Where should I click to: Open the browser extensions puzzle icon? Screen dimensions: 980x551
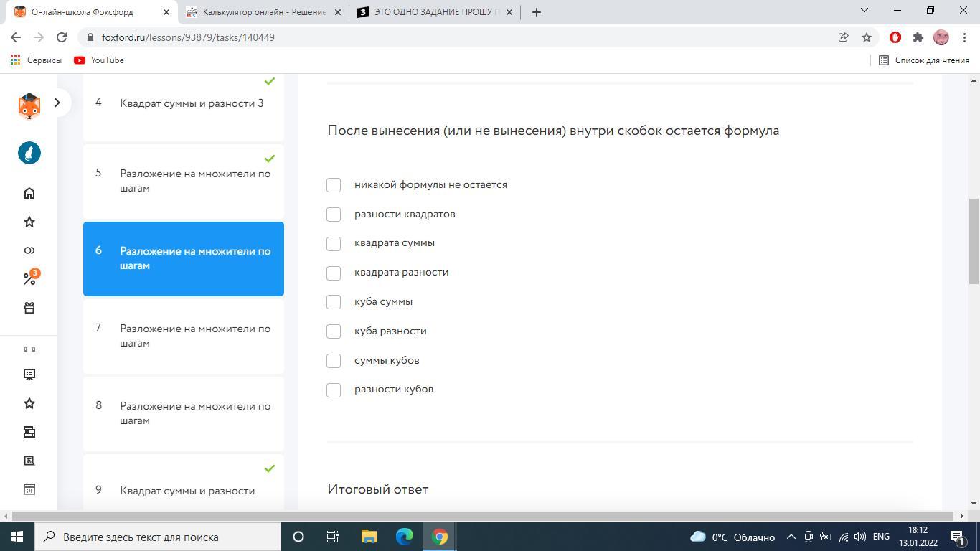(x=918, y=37)
